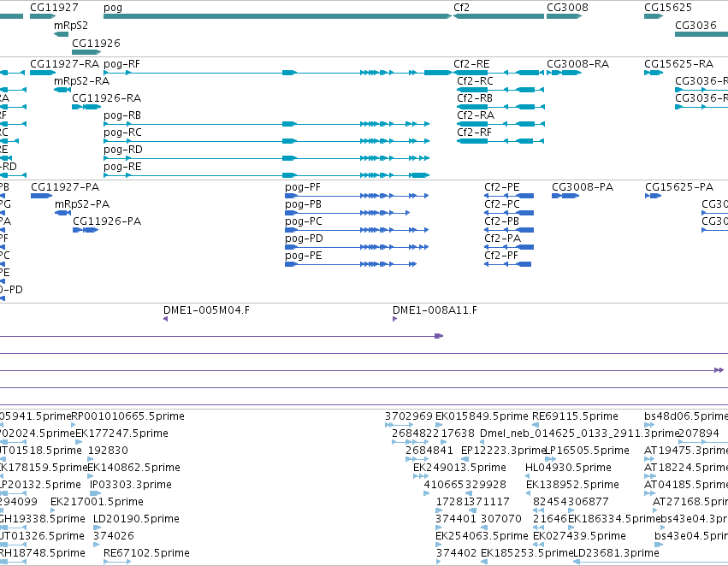Open the Cf2-PE CDS label

tap(502, 187)
